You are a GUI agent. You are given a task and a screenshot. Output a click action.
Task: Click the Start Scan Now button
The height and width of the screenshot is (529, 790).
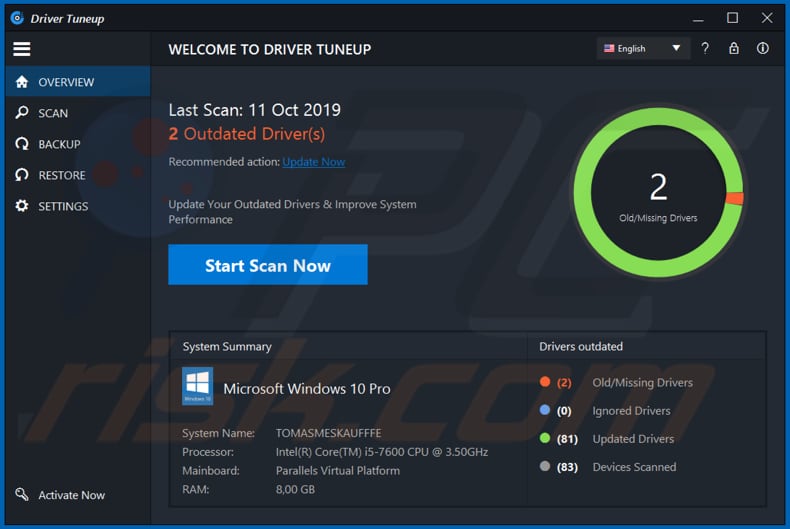268,264
